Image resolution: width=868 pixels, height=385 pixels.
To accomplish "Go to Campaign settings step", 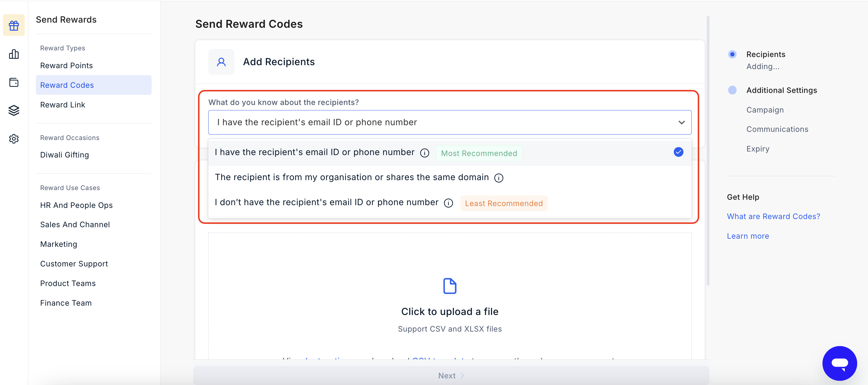I will [765, 110].
